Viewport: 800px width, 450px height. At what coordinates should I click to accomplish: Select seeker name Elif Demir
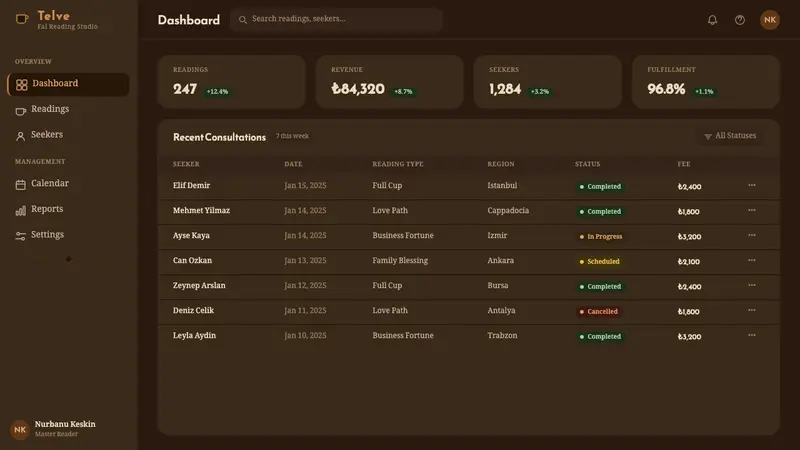191,185
